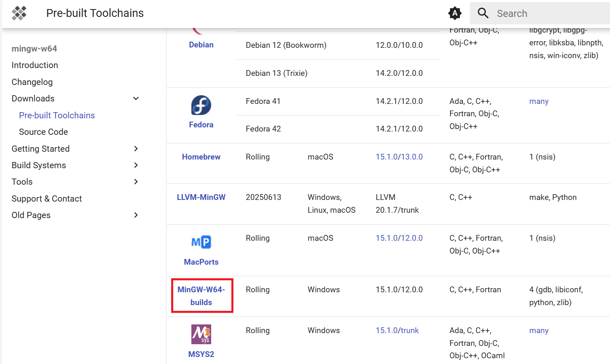The width and height of the screenshot is (610, 364).
Task: Open the MinGW-W64-builds link
Action: click(201, 296)
